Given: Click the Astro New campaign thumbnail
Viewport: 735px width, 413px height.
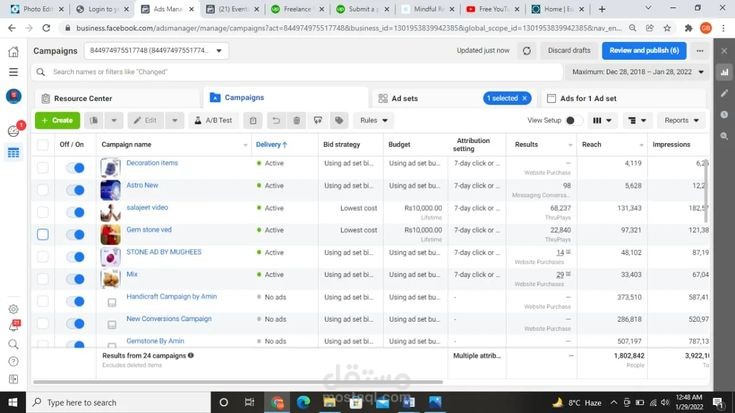Looking at the screenshot, I should tap(110, 190).
